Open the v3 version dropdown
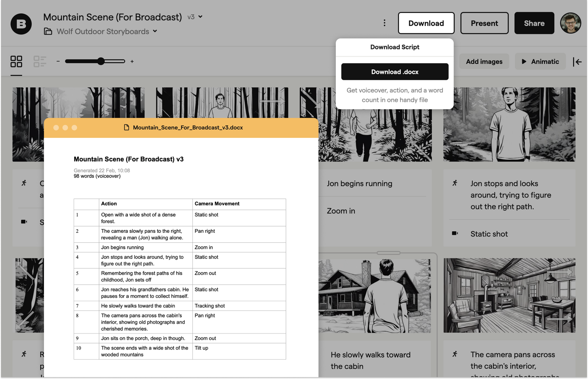The width and height of the screenshot is (588, 379). click(x=195, y=17)
